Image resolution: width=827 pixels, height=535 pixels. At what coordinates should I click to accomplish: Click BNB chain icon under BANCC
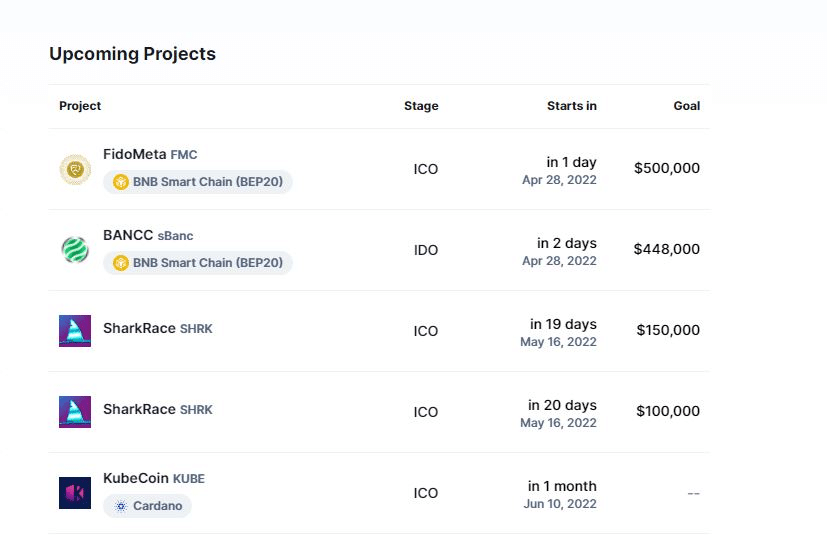point(121,263)
